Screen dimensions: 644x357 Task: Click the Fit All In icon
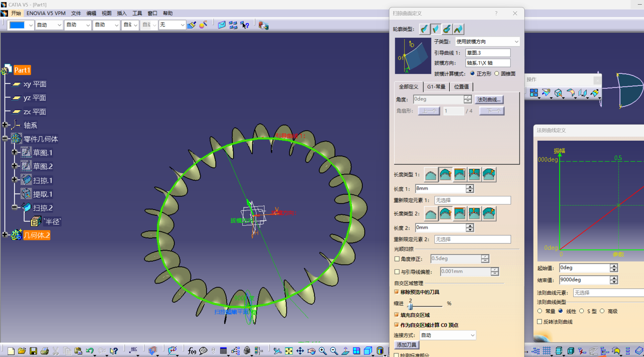point(289,351)
